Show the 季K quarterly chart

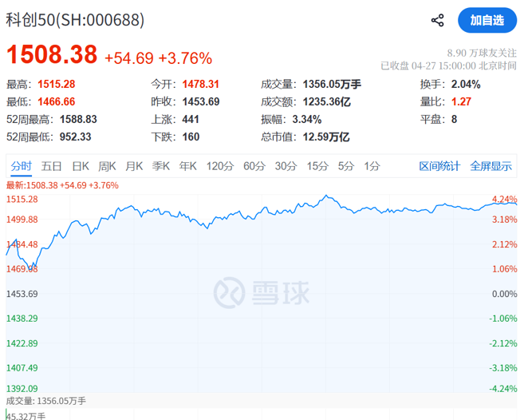pyautogui.click(x=161, y=166)
